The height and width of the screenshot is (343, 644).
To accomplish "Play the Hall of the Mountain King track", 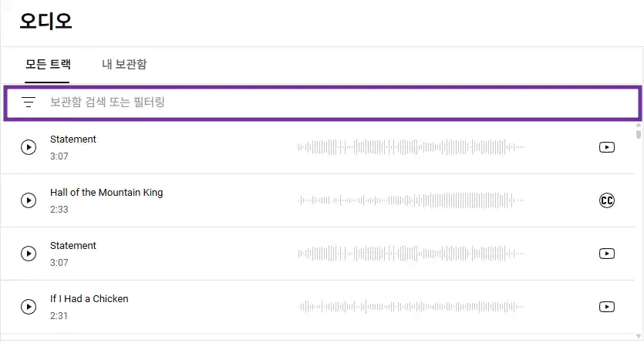I will click(x=29, y=200).
